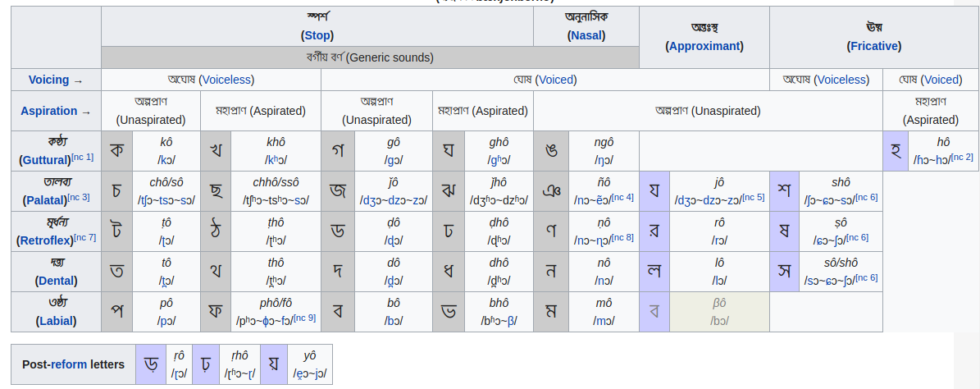This screenshot has height=389, width=980.
Task: Click the letter ত cell
Action: [x=117, y=272]
